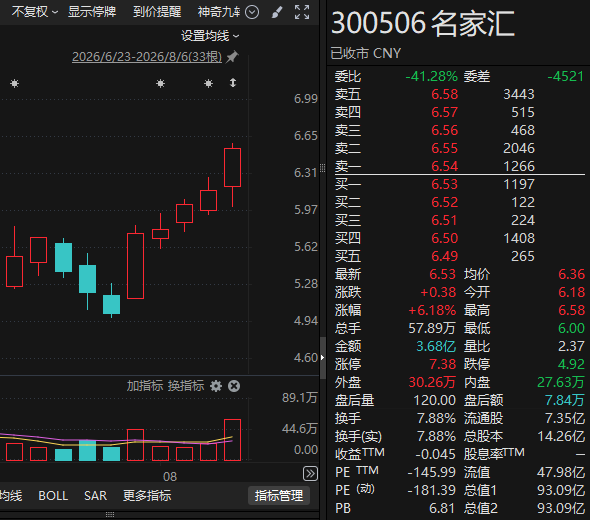Click 总手 value 57.89万

pos(432,328)
